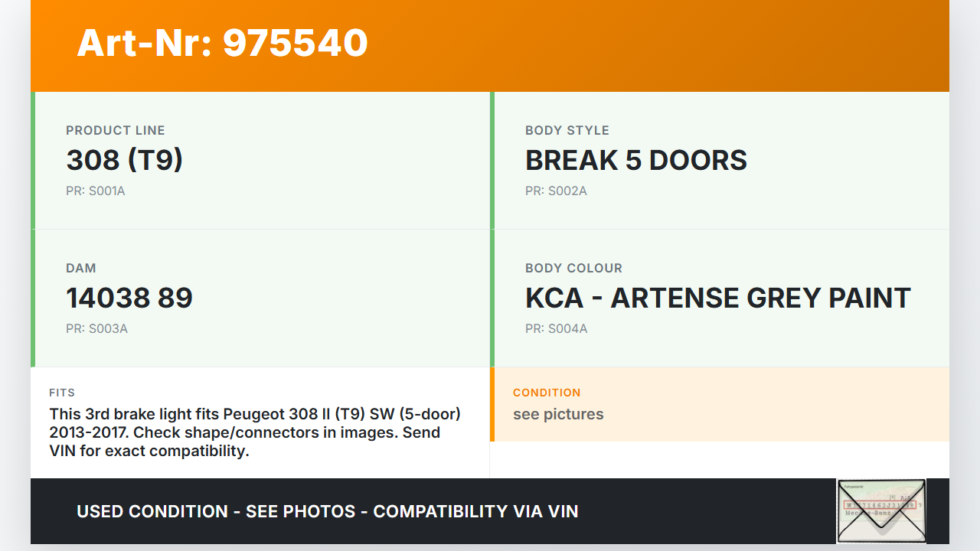980x551 pixels.
Task: Select KCA - ARTENSE GREY PAINT colour value
Action: (x=717, y=298)
